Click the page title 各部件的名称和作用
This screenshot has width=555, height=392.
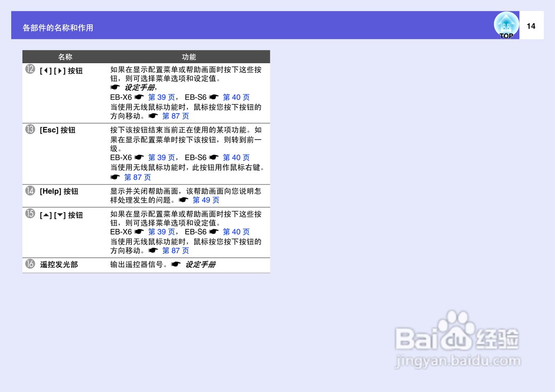58,28
